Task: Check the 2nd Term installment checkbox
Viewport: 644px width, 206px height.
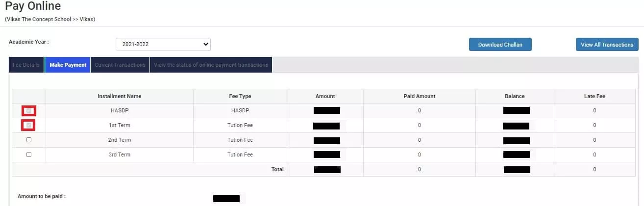Action: click(29, 140)
